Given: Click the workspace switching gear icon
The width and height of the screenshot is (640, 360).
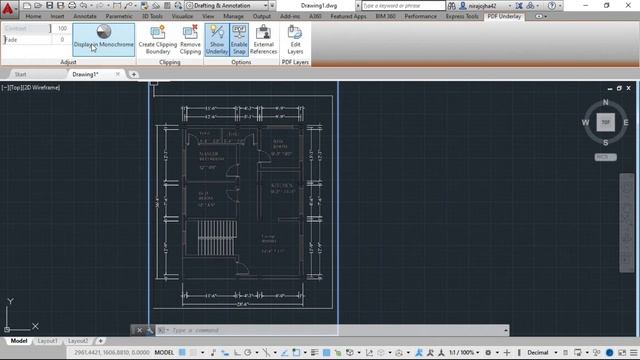Looking at the screenshot, I should pyautogui.click(x=488, y=353).
